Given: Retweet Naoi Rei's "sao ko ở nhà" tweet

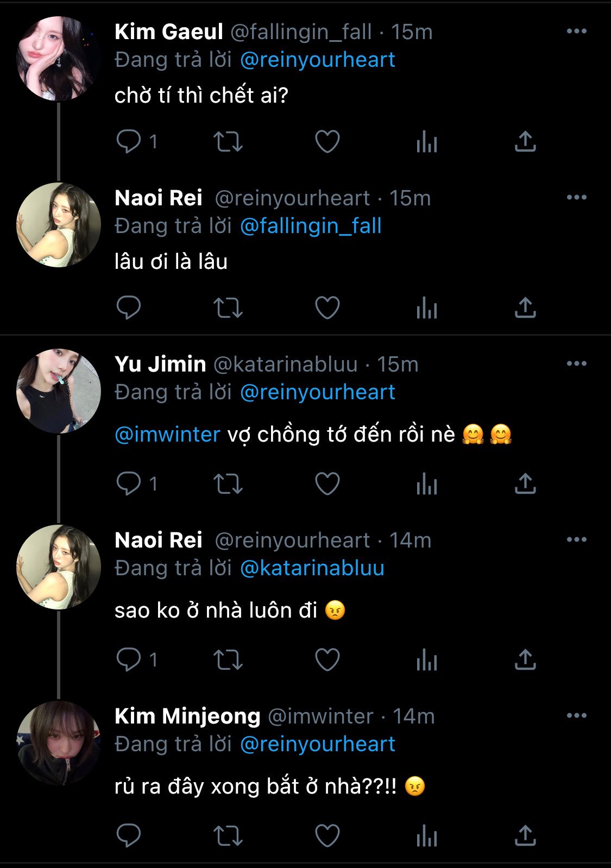Looking at the screenshot, I should click(x=228, y=660).
